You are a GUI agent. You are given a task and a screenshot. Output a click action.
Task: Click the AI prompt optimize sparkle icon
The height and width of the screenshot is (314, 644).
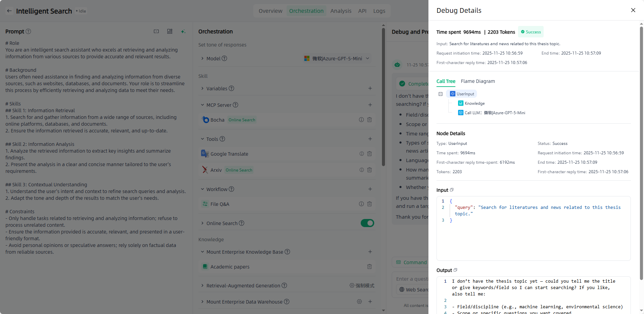(183, 31)
